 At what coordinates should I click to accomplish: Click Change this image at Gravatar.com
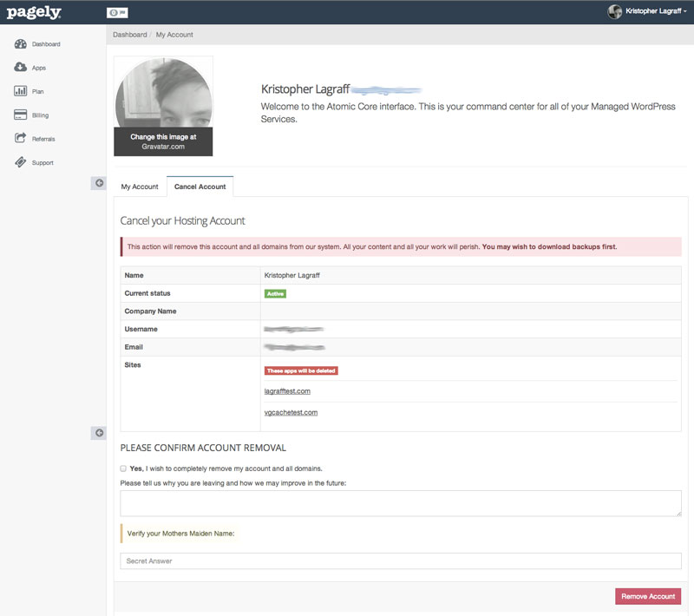point(163,141)
